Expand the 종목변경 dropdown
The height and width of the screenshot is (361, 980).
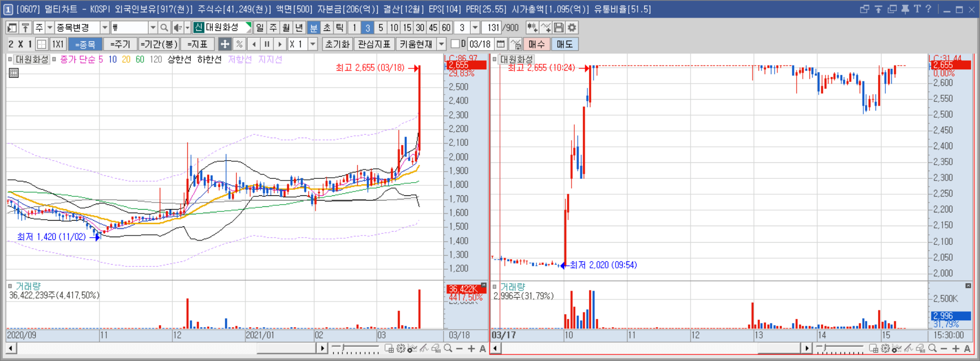coord(105,28)
